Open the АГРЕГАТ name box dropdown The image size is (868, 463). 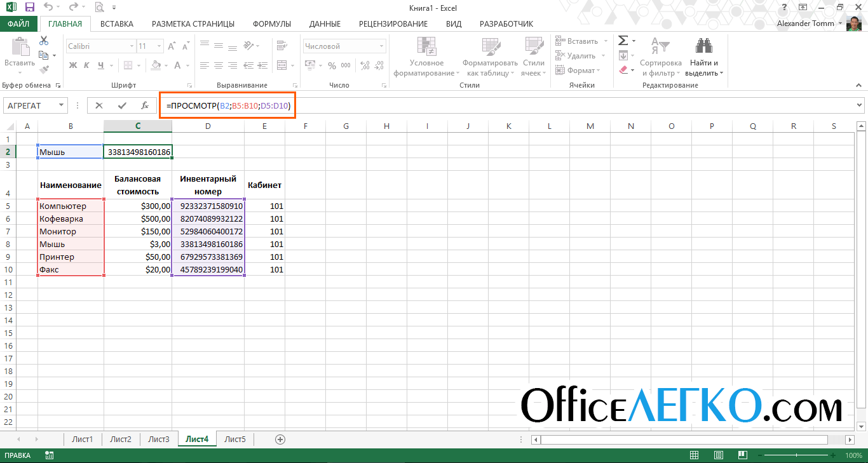62,105
